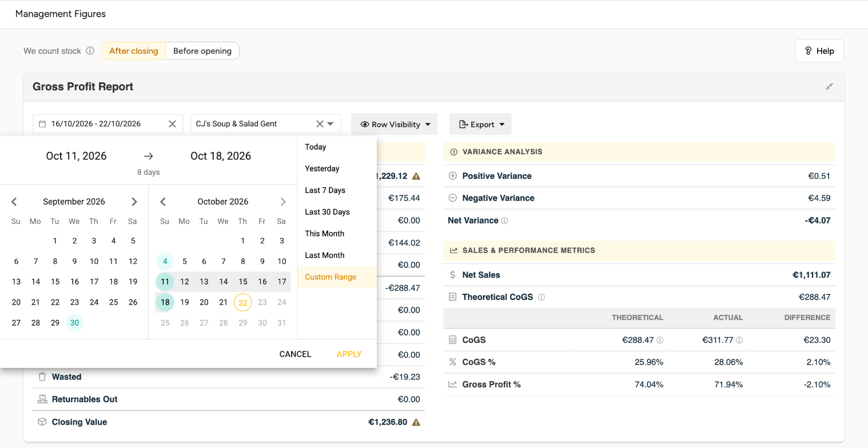Viewport: 868px width, 448px height.
Task: Expand the CJ's Soup & Salad Gent location dropdown
Action: point(331,124)
